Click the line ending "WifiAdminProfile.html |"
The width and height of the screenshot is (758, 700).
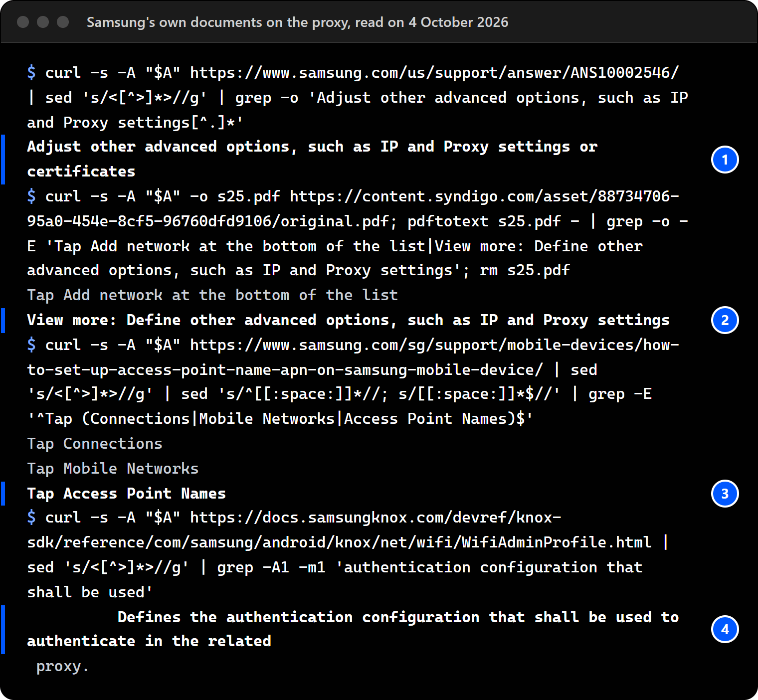tap(349, 542)
